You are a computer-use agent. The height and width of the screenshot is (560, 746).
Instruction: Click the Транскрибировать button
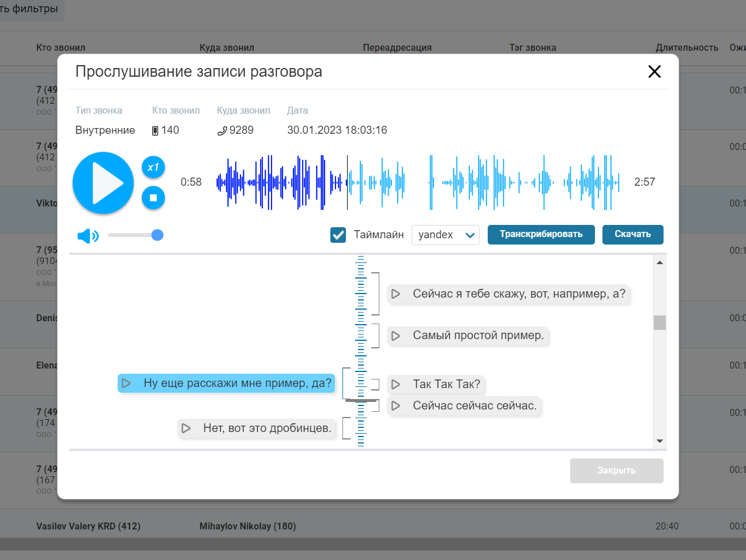(541, 235)
